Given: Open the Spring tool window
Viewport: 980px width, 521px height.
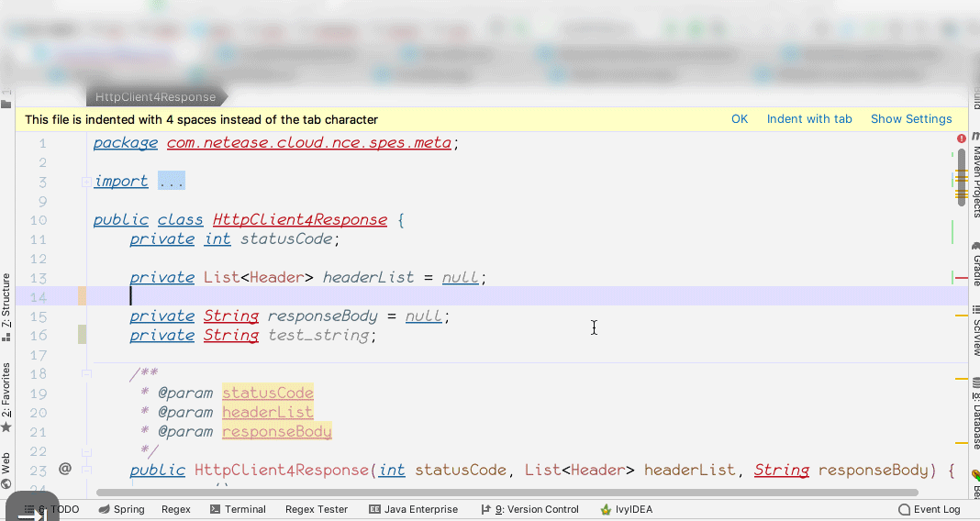Looking at the screenshot, I should [x=122, y=509].
